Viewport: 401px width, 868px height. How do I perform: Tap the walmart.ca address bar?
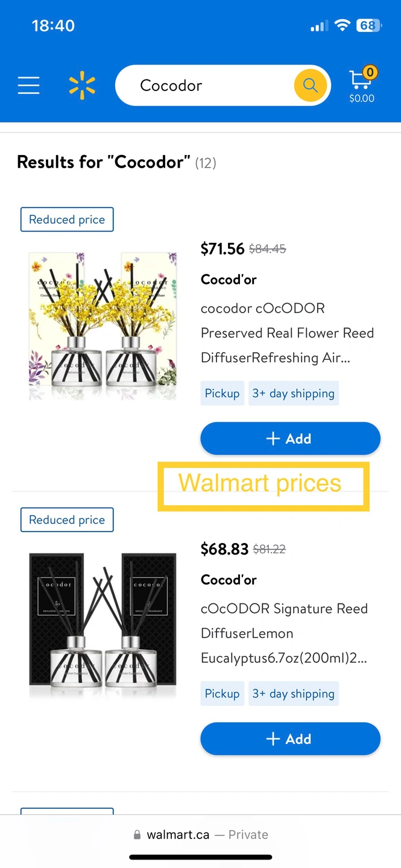click(200, 835)
